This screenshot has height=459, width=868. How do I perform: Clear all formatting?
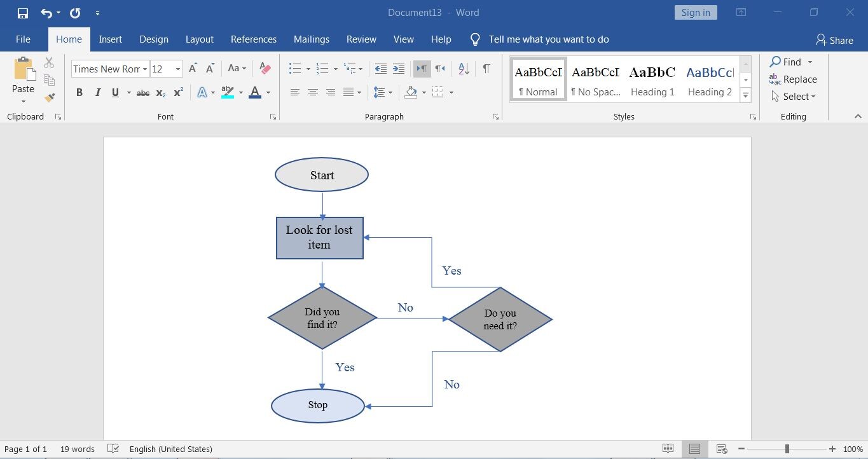coord(265,69)
